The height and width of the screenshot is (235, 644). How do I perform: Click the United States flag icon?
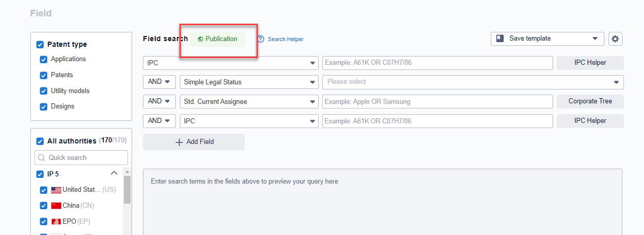(56, 190)
